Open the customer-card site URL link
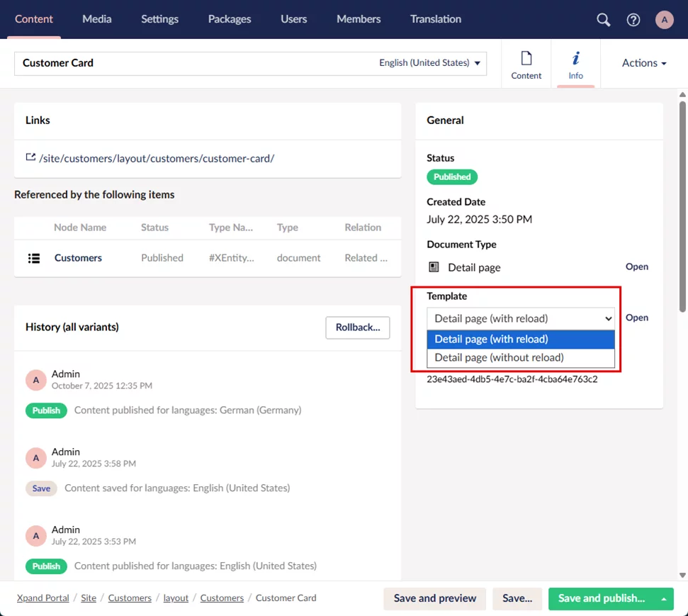 (157, 159)
